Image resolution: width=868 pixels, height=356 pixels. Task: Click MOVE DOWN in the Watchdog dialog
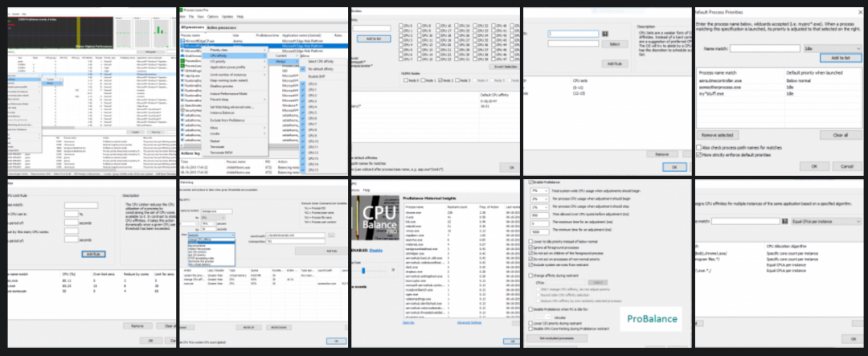[277, 327]
